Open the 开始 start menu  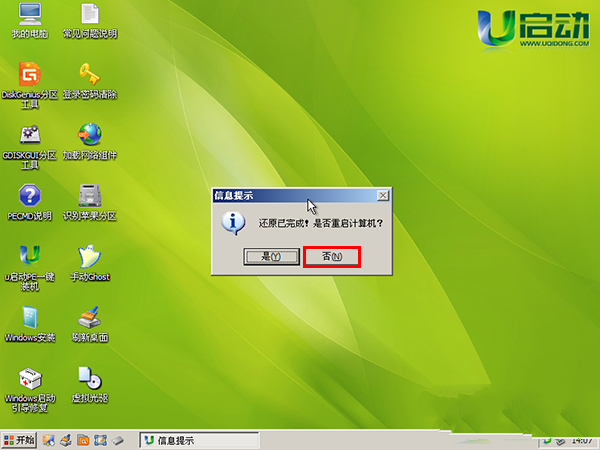(x=20, y=440)
